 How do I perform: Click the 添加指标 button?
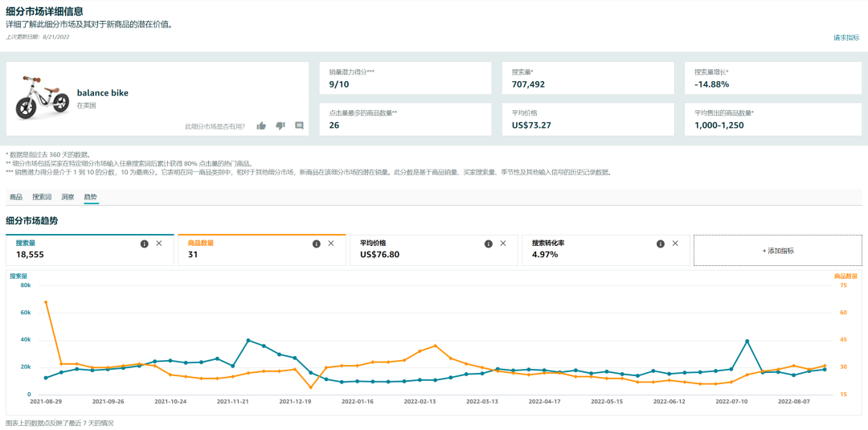point(777,251)
